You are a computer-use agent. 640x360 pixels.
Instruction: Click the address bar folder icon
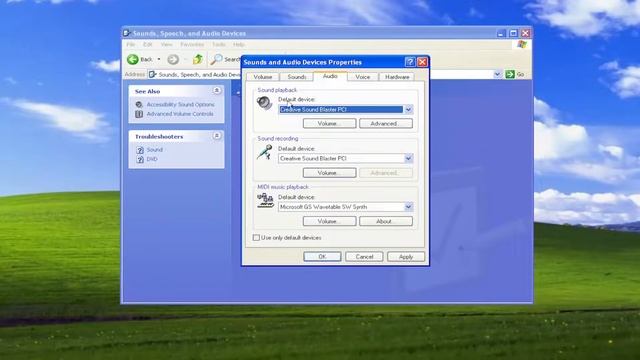coord(153,74)
